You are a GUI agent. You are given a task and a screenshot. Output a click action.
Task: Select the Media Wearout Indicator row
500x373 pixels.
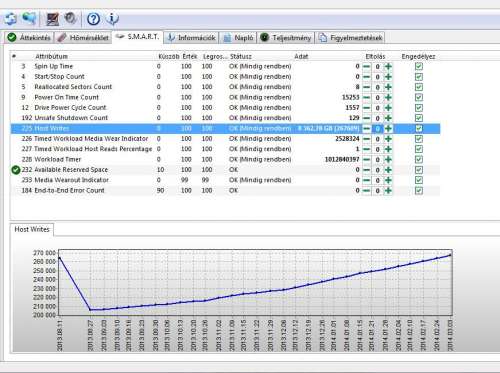(x=225, y=180)
